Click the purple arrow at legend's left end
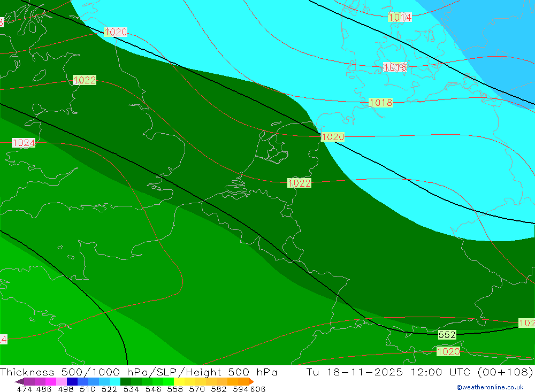The image size is (535, 392). pos(19,381)
